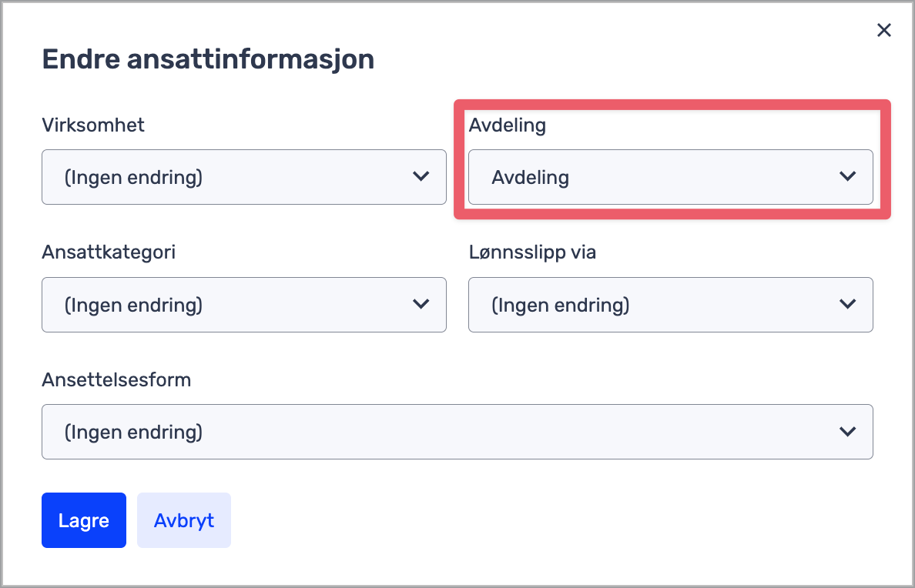Click the Avdeling label above the dropdown
This screenshot has height=588, width=915.
click(x=508, y=125)
